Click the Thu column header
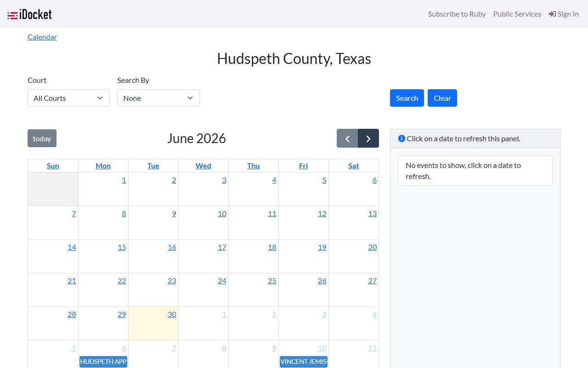 [x=253, y=166]
